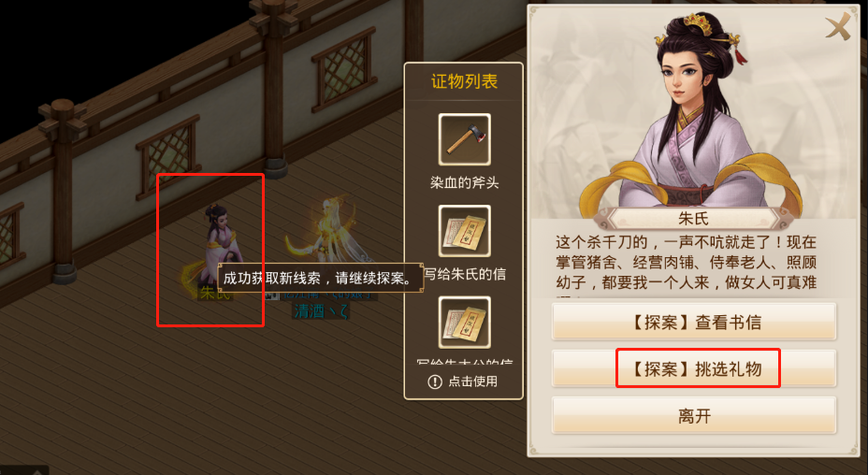
Task: Close the 朱氏 dialogue panel with X
Action: [x=838, y=27]
